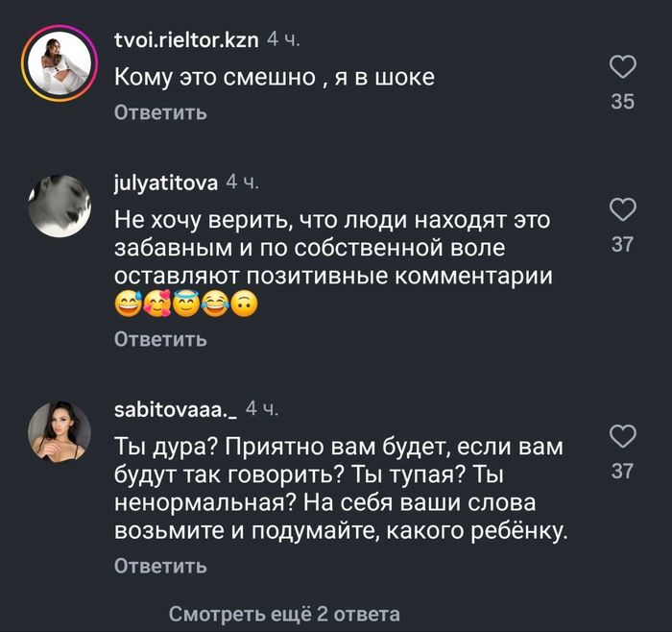
Task: Reply to julyatitova's comment with Ответить
Action: click(x=160, y=339)
